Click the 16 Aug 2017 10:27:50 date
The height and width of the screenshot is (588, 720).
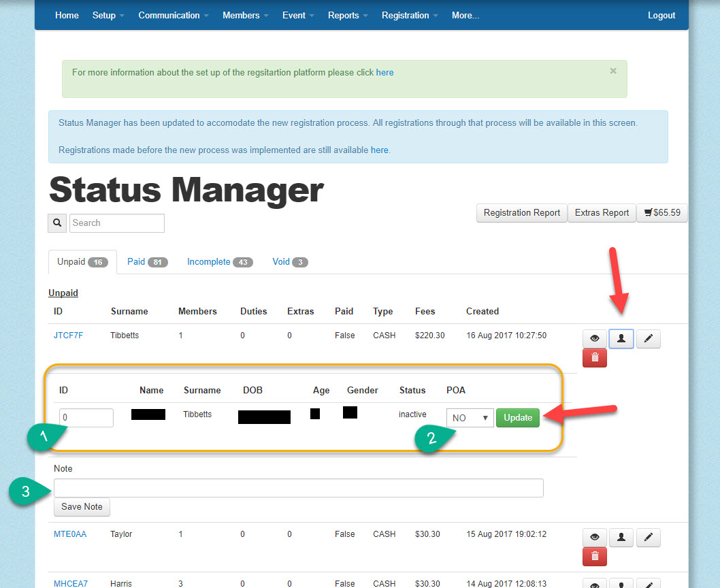tap(506, 336)
